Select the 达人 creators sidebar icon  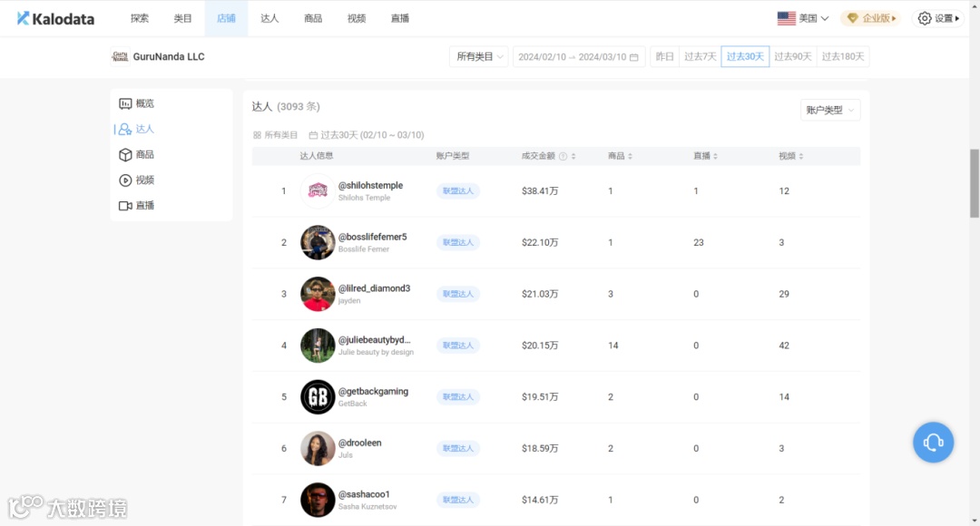click(125, 130)
